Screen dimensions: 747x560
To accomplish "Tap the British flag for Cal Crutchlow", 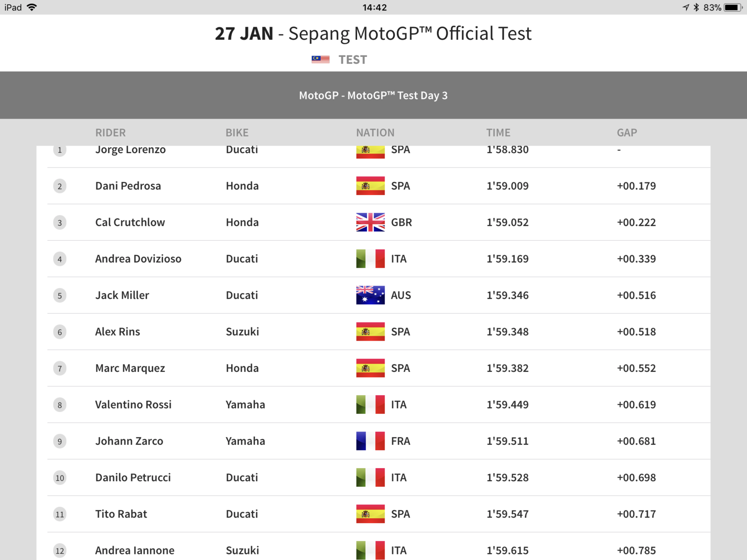I will (370, 222).
